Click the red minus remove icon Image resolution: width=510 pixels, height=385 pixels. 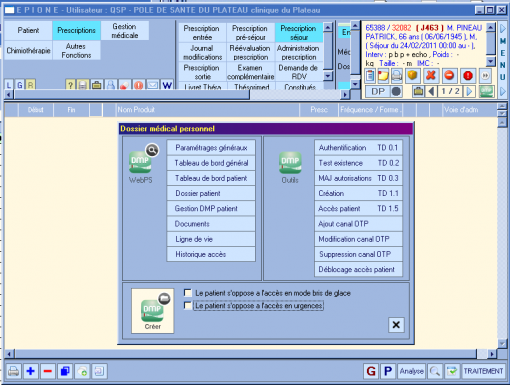click(48, 371)
